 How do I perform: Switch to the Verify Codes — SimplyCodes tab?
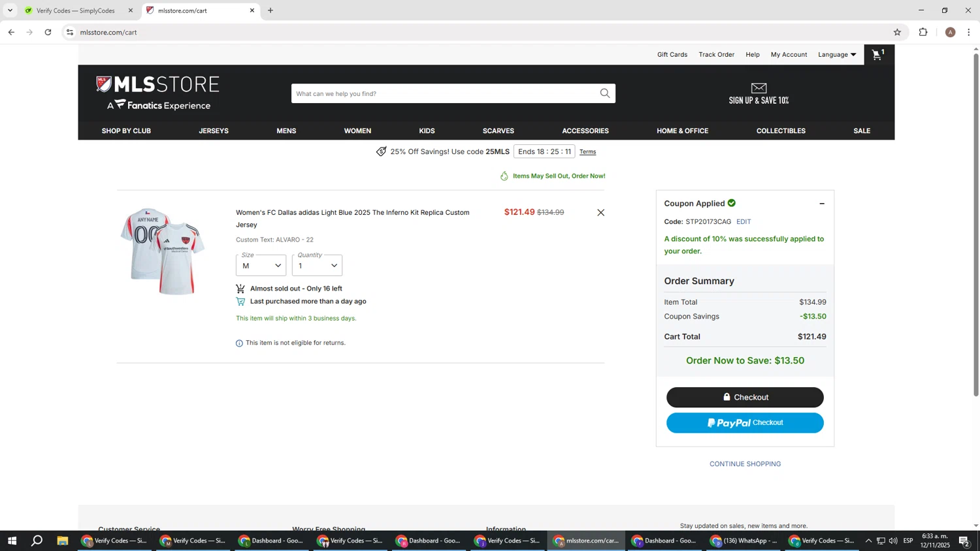pyautogui.click(x=77, y=10)
